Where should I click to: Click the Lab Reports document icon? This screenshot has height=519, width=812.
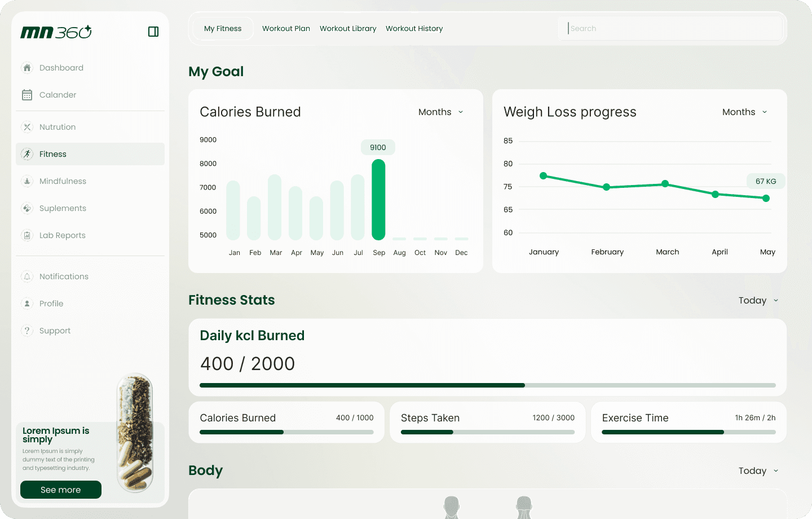point(27,235)
